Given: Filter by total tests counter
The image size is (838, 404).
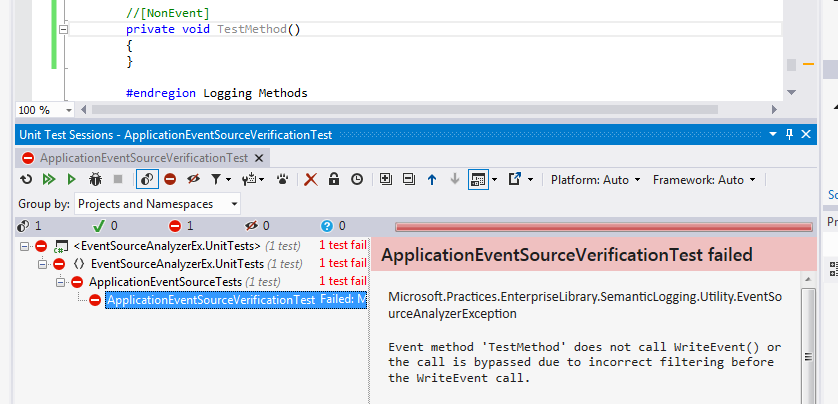Looking at the screenshot, I should tap(29, 227).
